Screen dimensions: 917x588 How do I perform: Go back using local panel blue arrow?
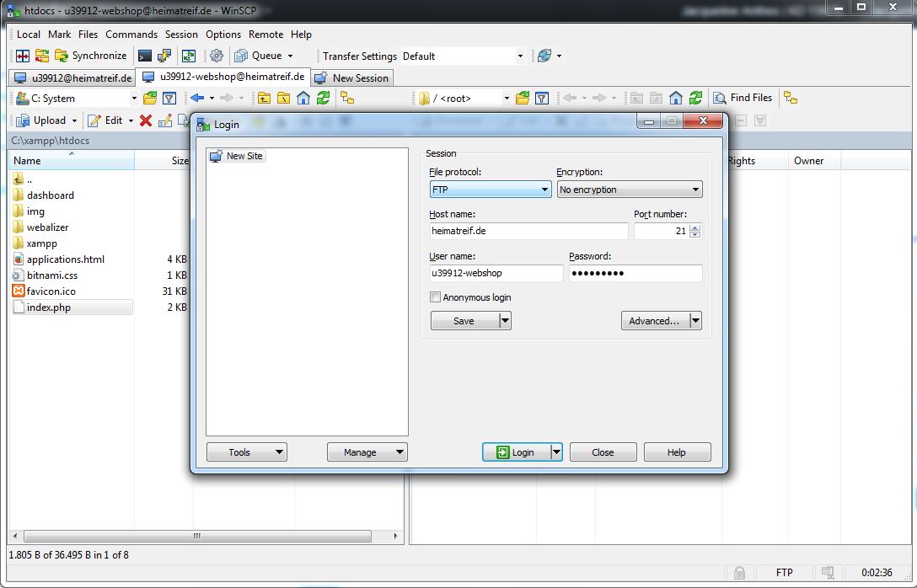tap(197, 99)
